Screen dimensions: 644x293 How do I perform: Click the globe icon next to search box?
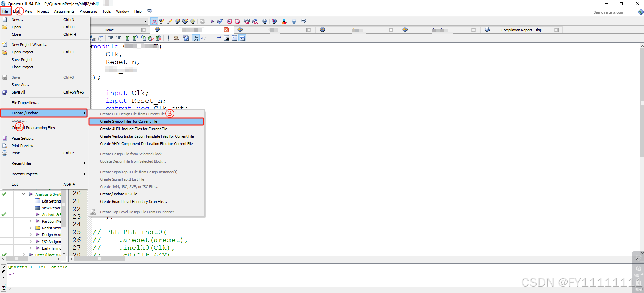click(x=641, y=12)
